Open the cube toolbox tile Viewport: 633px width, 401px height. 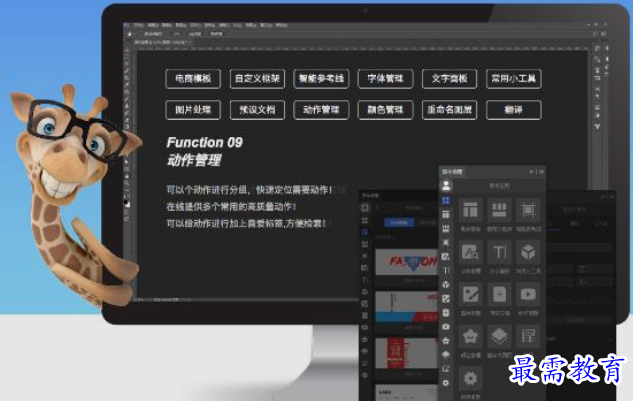tap(528, 252)
